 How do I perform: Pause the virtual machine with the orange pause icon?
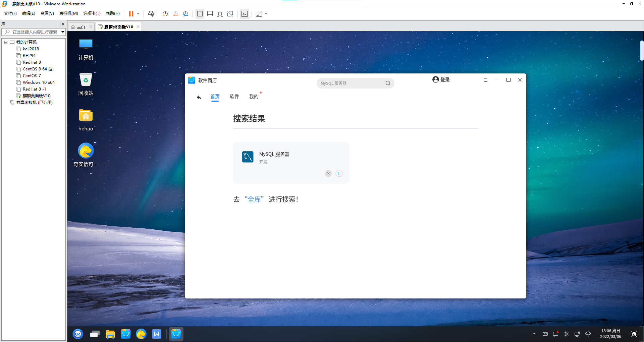click(x=131, y=14)
